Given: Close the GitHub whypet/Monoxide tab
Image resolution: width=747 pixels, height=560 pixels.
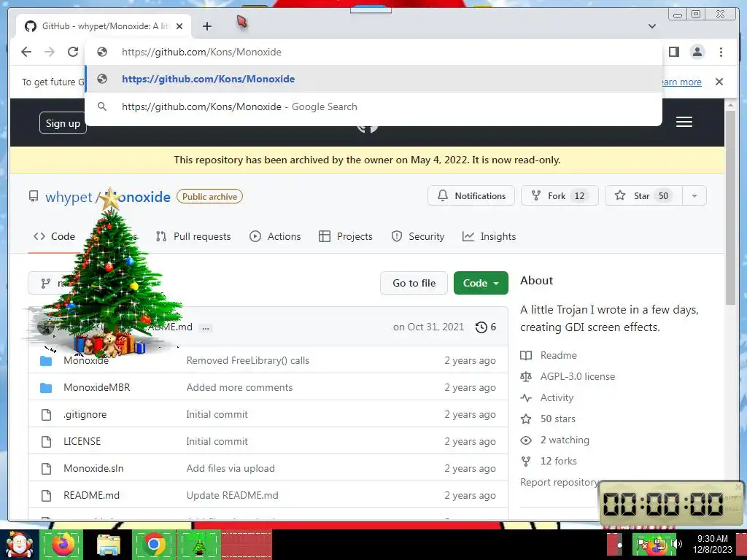Looking at the screenshot, I should [179, 26].
